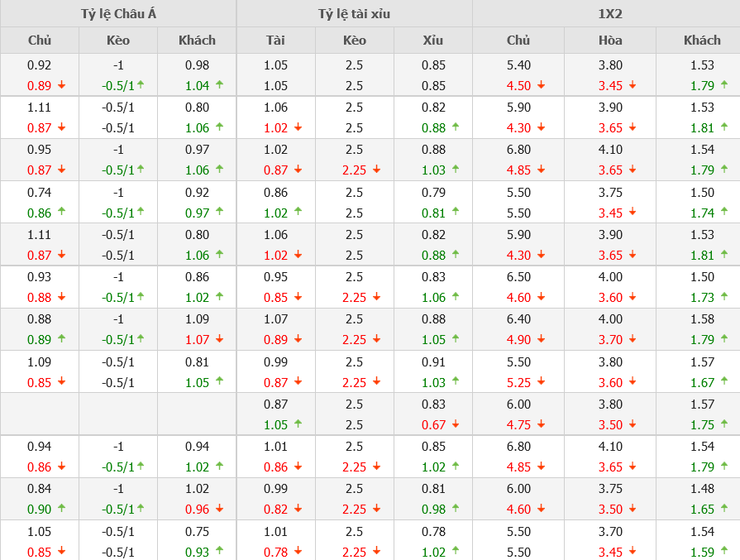Image resolution: width=740 pixels, height=560 pixels.
Task: Click the green up arrow next to 1.74
Action: [724, 212]
